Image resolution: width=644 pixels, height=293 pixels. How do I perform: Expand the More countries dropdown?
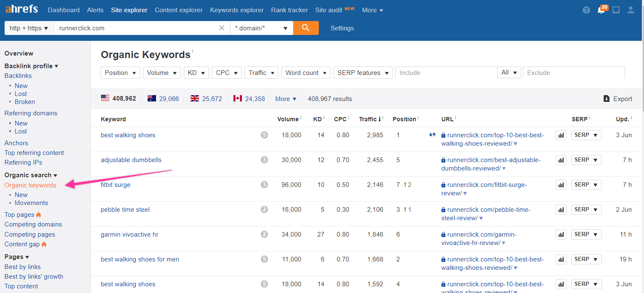point(286,99)
